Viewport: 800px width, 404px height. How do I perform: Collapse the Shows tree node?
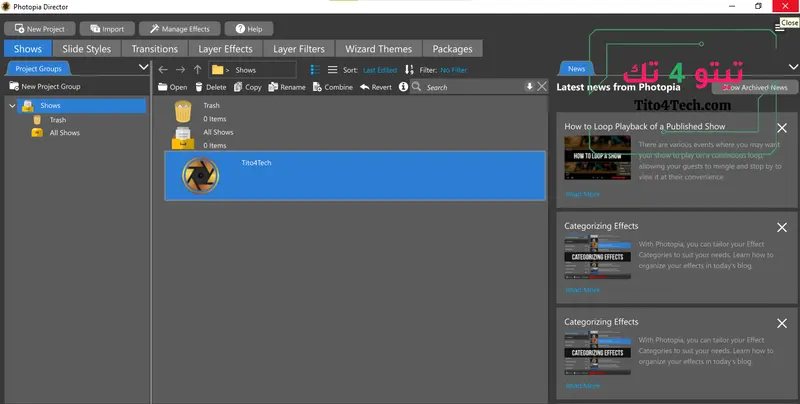tap(12, 106)
